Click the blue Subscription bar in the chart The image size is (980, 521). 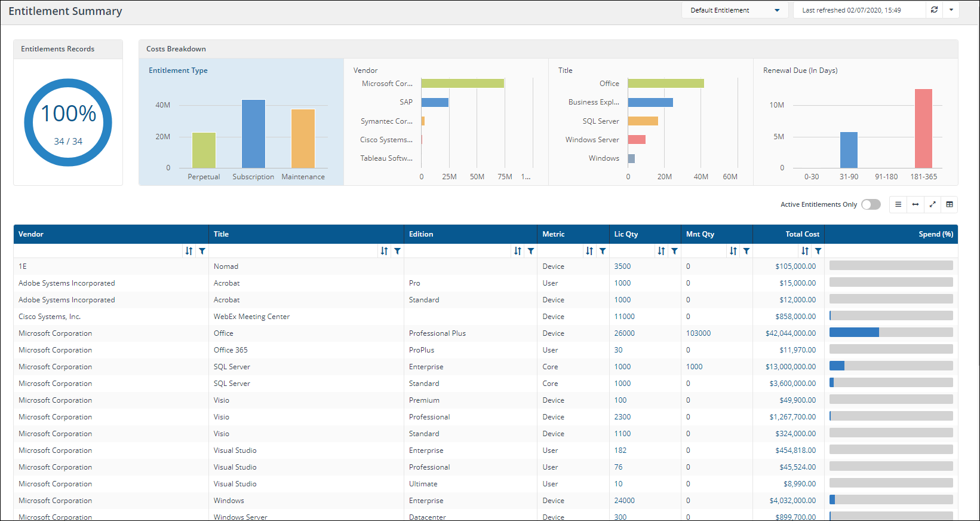coord(253,134)
